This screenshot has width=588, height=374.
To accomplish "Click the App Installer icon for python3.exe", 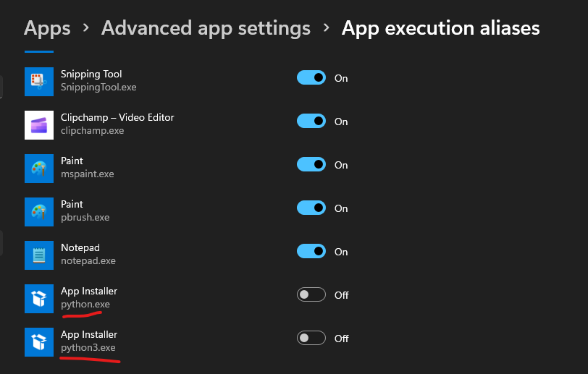I will point(39,342).
